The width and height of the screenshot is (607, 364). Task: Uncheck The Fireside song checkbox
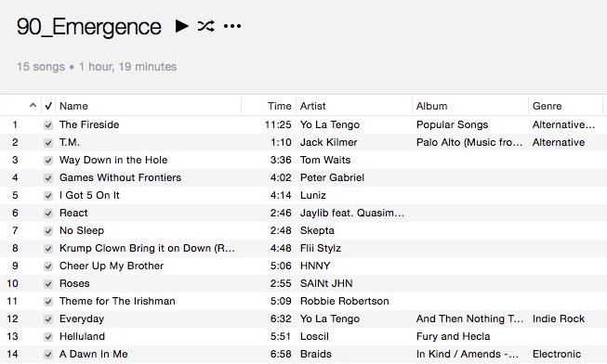pyautogui.click(x=48, y=125)
